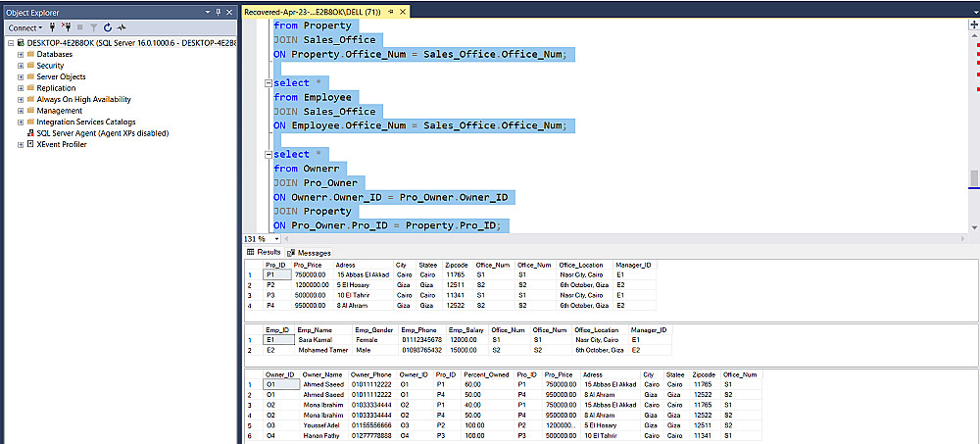This screenshot has height=444, width=980.
Task: Expand the Replication folder
Action: click(21, 88)
